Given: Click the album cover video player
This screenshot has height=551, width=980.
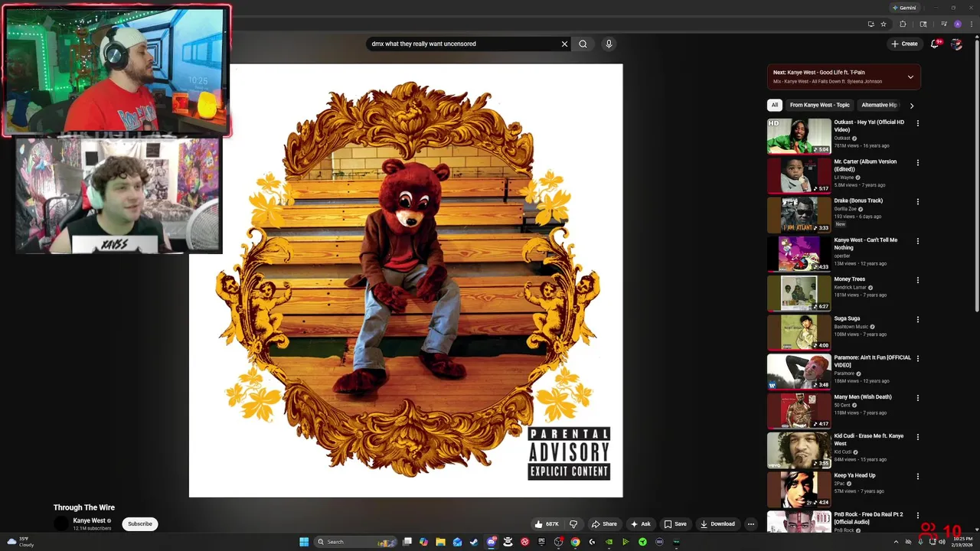Looking at the screenshot, I should 406,280.
